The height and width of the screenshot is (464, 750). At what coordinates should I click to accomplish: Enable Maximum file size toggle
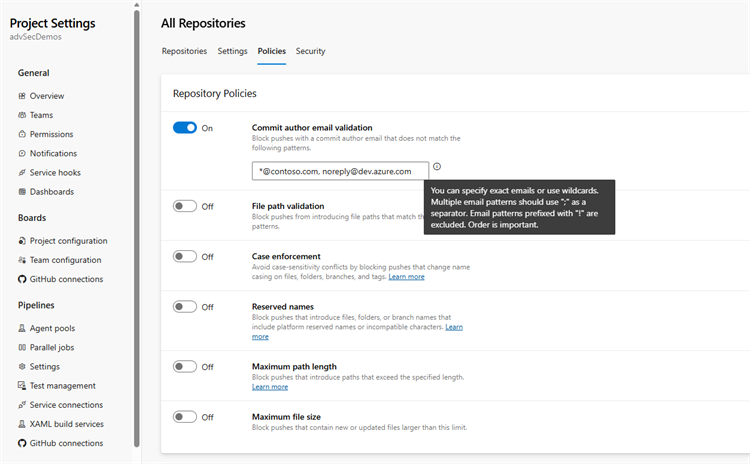pos(185,417)
